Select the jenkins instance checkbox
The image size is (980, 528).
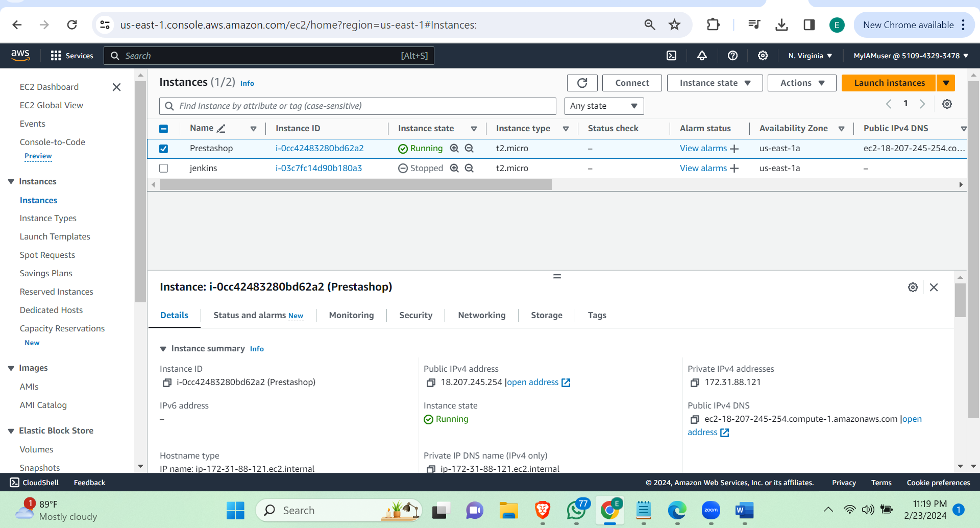coord(163,168)
